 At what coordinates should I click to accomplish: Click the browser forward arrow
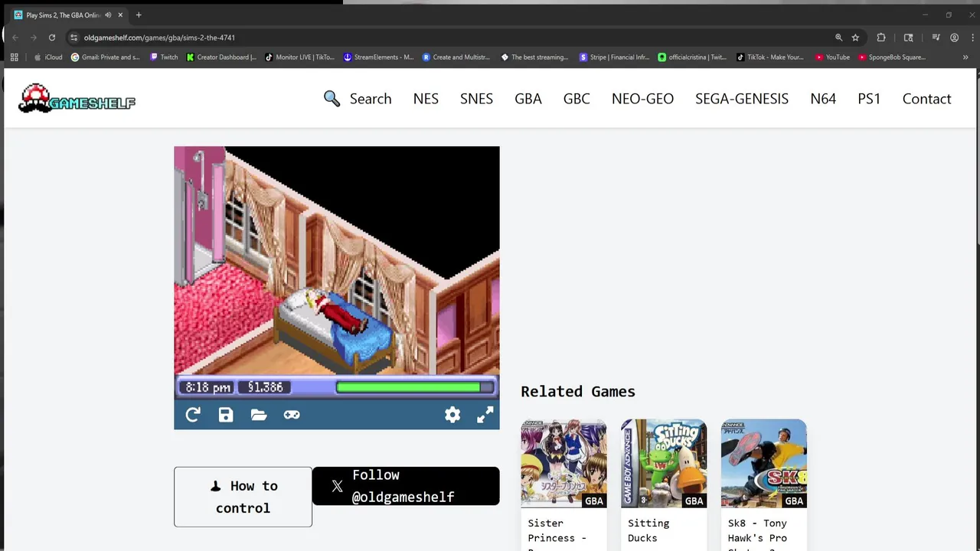click(x=33, y=37)
